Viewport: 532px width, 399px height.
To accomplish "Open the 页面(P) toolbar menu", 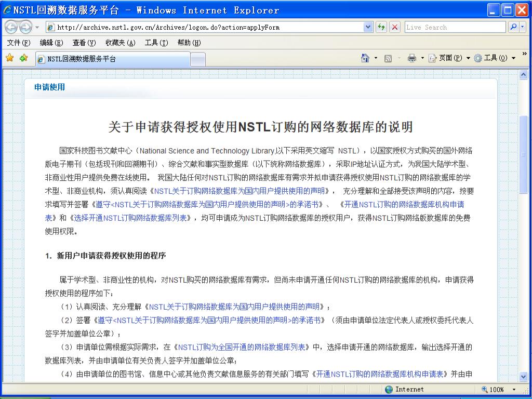I will point(449,58).
